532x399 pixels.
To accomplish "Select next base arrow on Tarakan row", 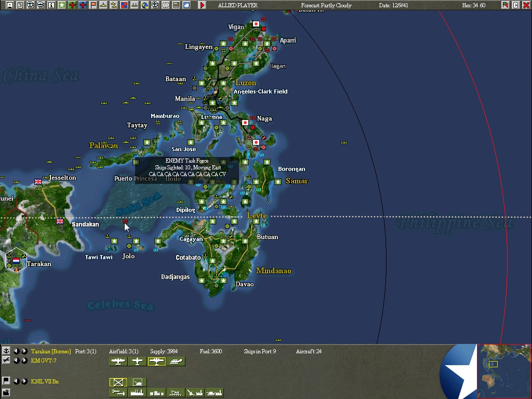I will (24, 351).
